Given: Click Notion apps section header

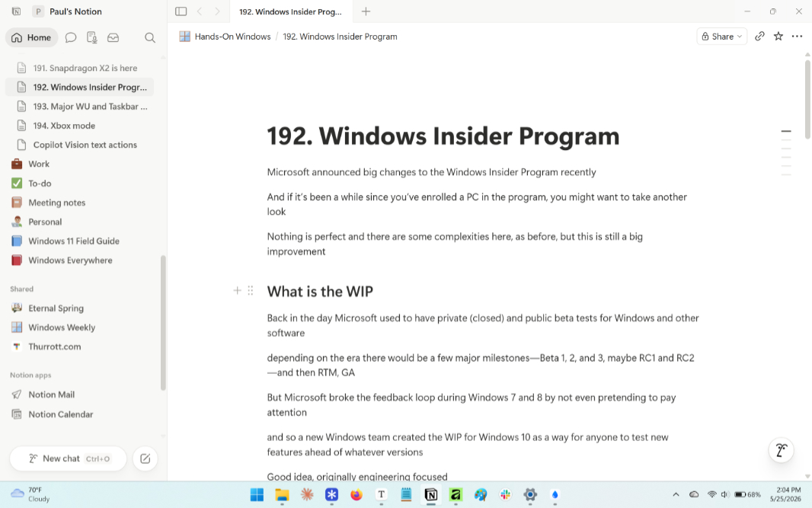Looking at the screenshot, I should coord(30,375).
